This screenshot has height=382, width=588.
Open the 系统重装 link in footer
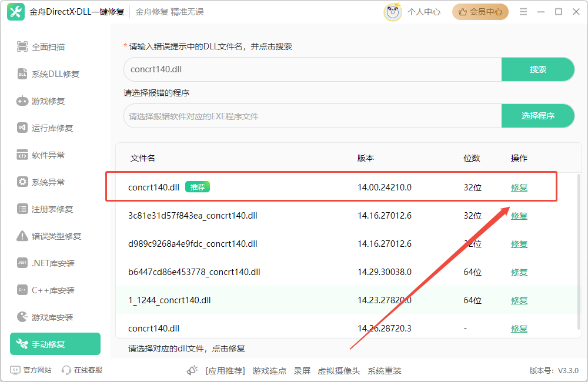[385, 371]
